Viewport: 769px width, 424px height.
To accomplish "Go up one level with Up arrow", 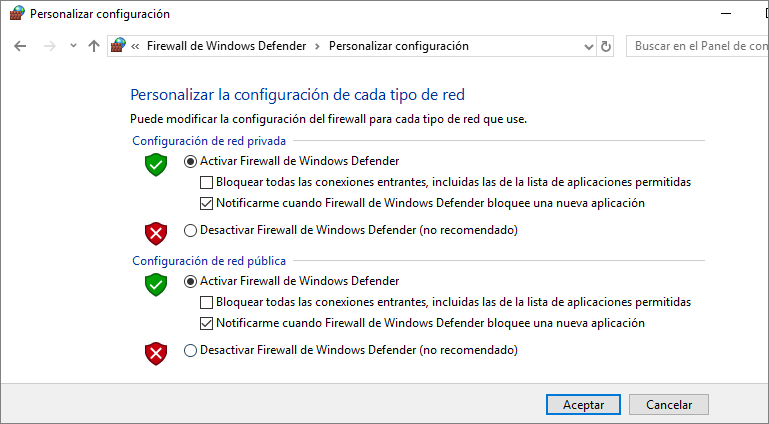I will click(x=94, y=46).
